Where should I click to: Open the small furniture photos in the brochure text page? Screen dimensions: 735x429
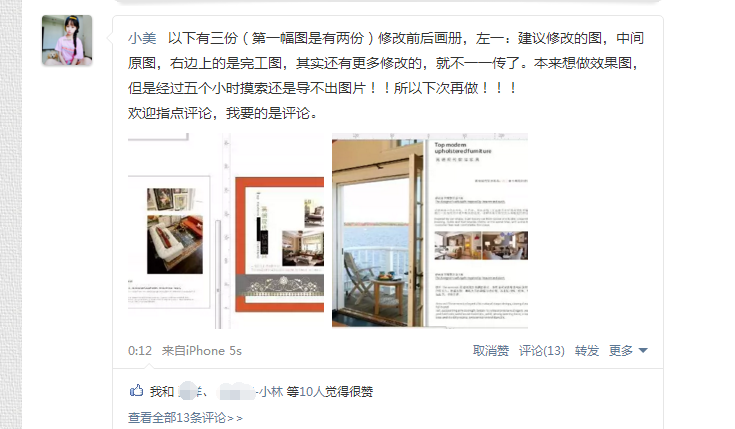tap(481, 245)
